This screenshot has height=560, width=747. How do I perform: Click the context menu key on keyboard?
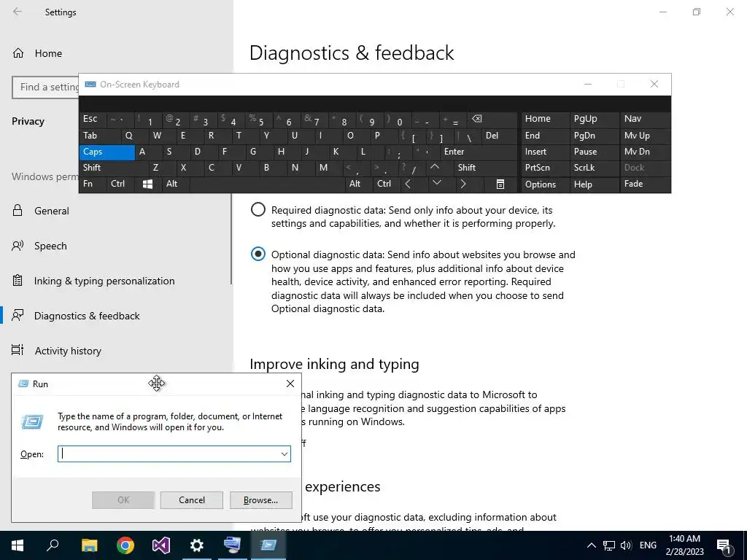[x=500, y=184]
